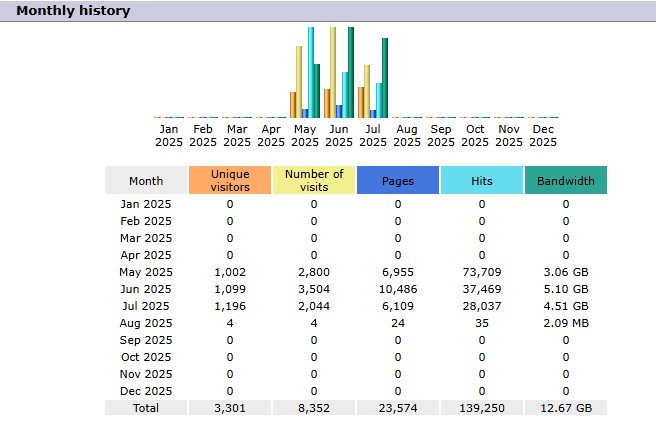Click the cyan "Hits" column header
Screen dimensions: 656x432
click(482, 181)
